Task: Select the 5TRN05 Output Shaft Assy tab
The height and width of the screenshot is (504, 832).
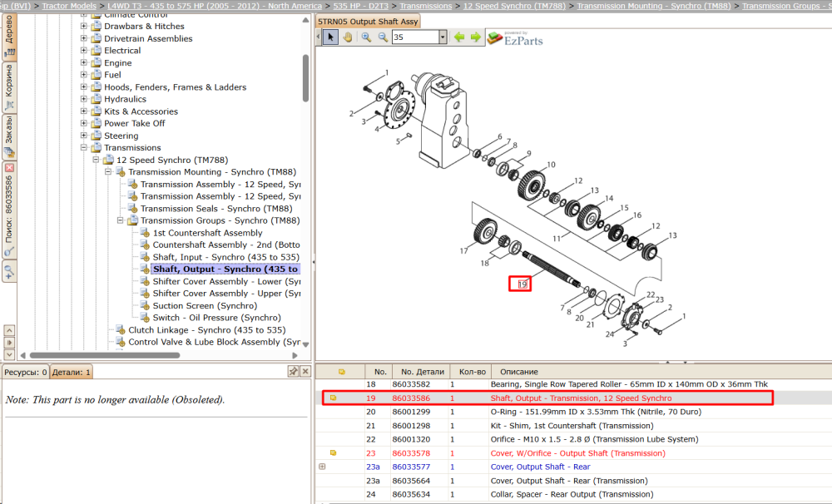Action: (x=369, y=22)
